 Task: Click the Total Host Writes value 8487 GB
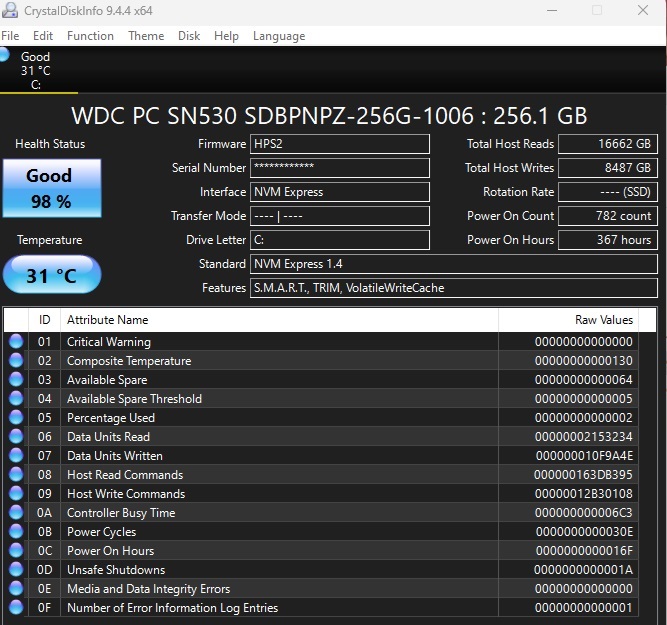(607, 168)
